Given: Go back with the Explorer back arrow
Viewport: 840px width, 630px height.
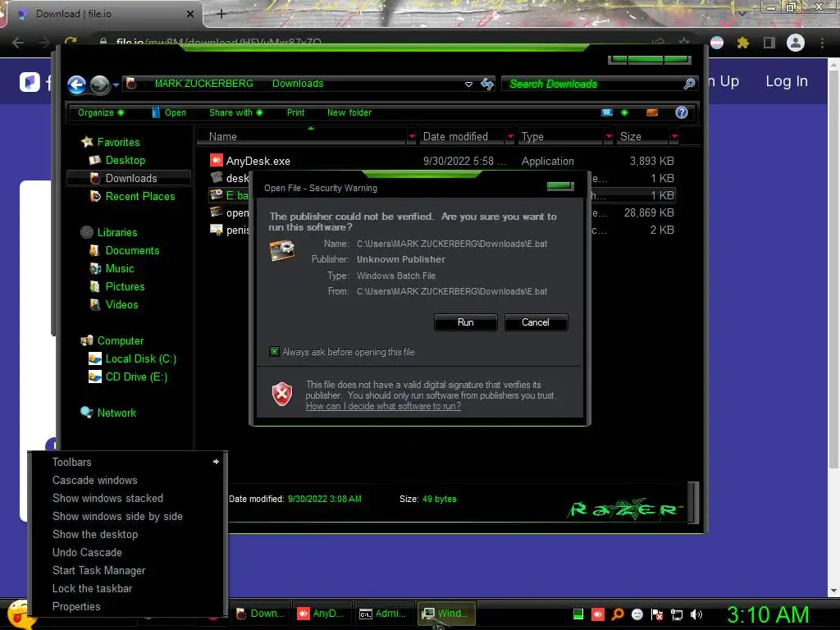Looking at the screenshot, I should click(76, 84).
